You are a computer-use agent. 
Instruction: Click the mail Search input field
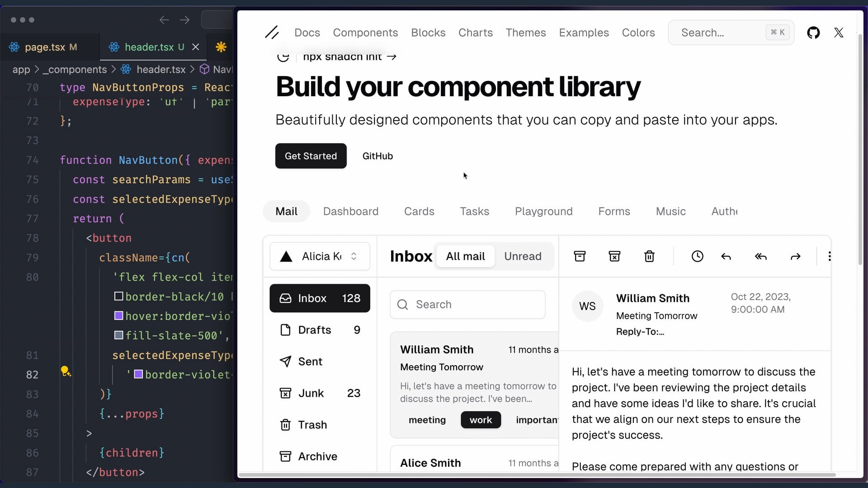point(468,305)
